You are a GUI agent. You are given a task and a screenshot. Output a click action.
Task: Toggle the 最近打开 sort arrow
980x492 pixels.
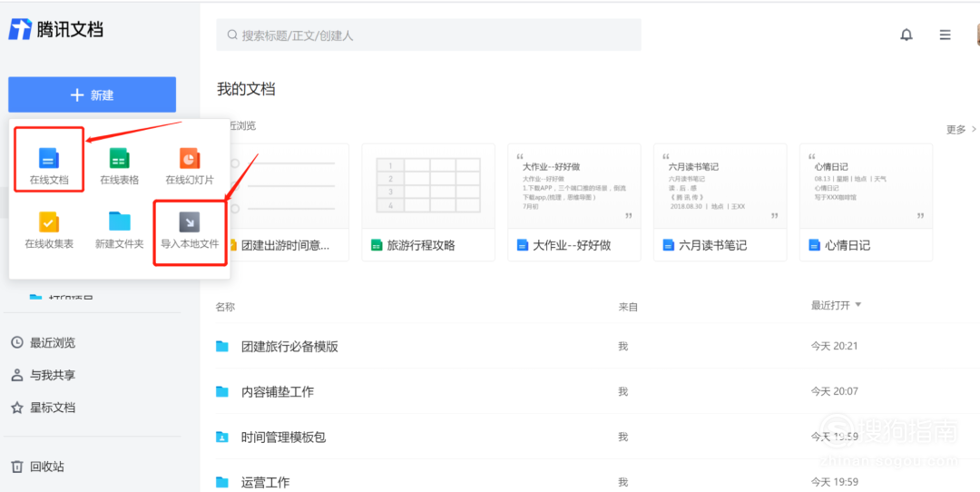click(x=858, y=305)
